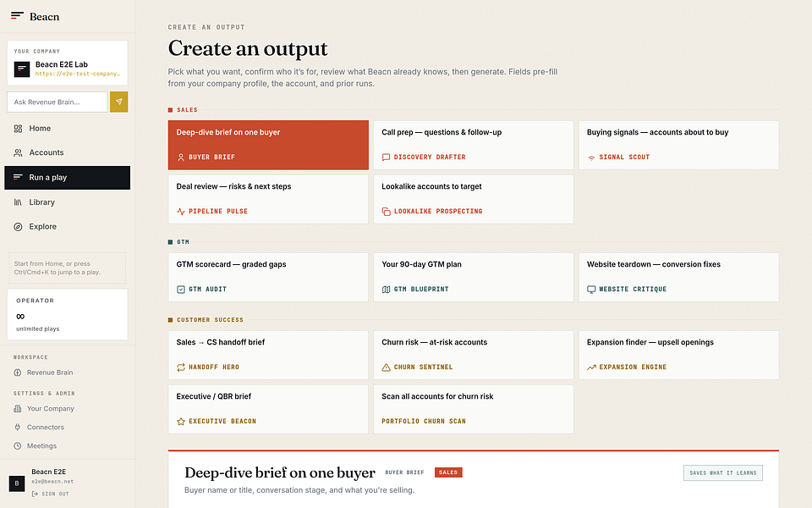Click the Pipeline Pulse activity icon
812x508 pixels.
[x=181, y=212]
